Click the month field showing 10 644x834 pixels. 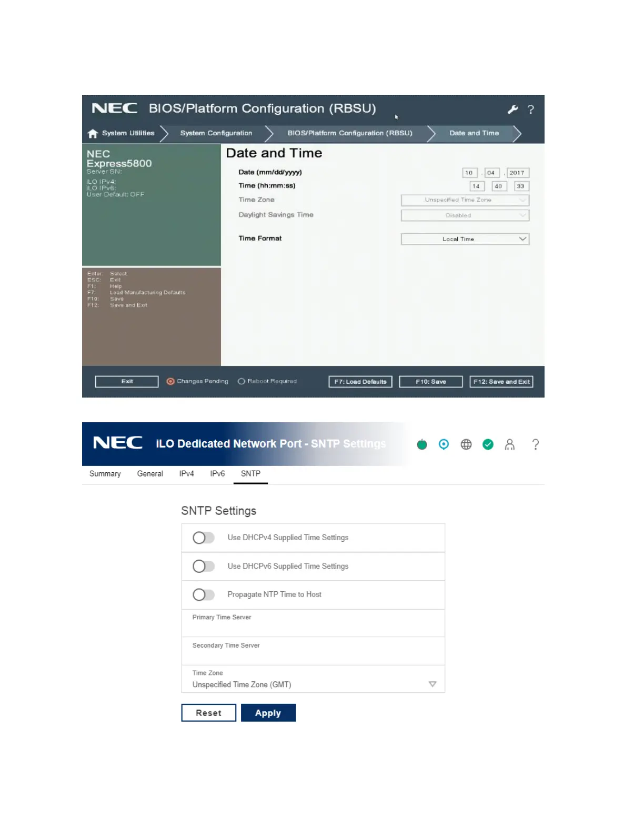(x=469, y=173)
